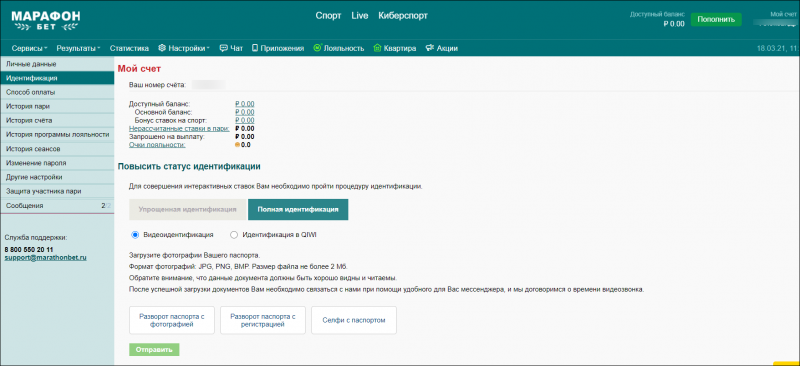The image size is (800, 366).
Task: Open Личные данные in sidebar
Action: pos(57,64)
